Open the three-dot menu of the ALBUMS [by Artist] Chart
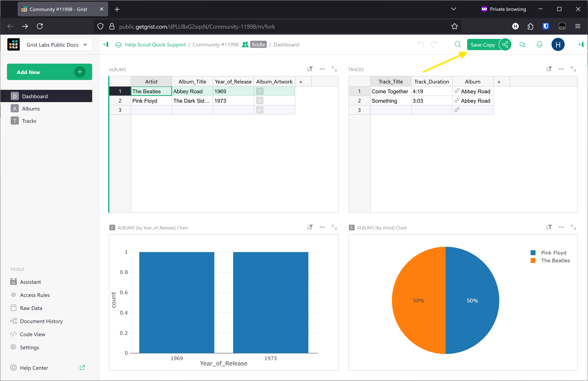The width and height of the screenshot is (588, 381). pos(561,227)
